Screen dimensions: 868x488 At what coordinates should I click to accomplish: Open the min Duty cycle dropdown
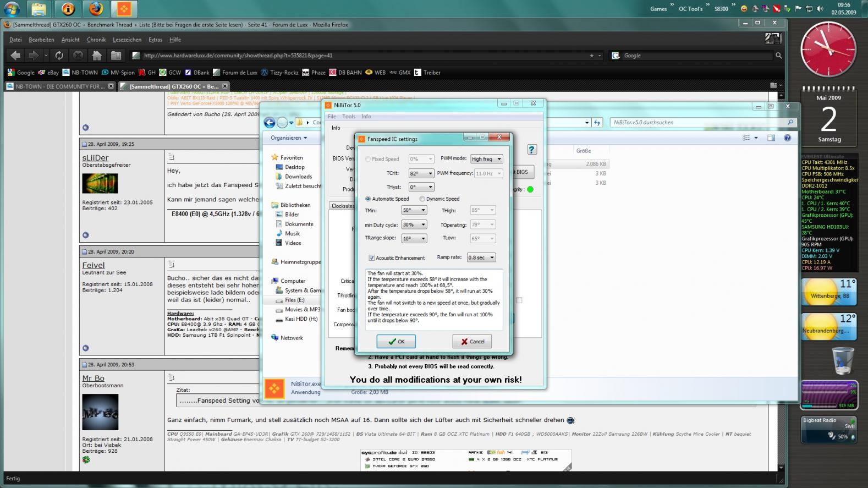[414, 224]
